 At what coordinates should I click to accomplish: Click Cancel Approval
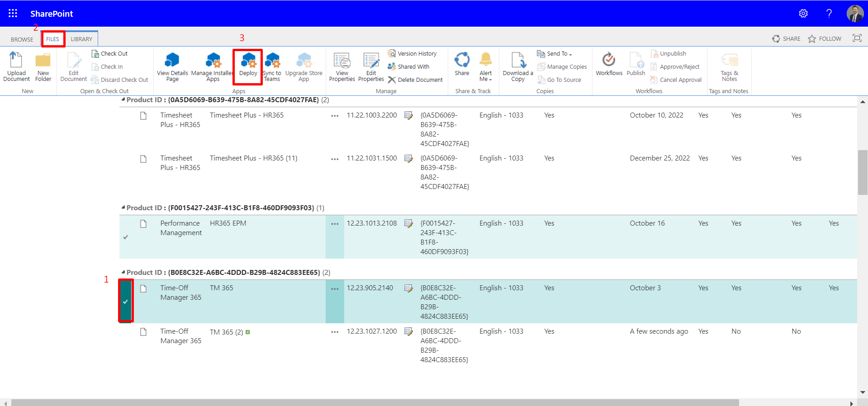pos(676,80)
